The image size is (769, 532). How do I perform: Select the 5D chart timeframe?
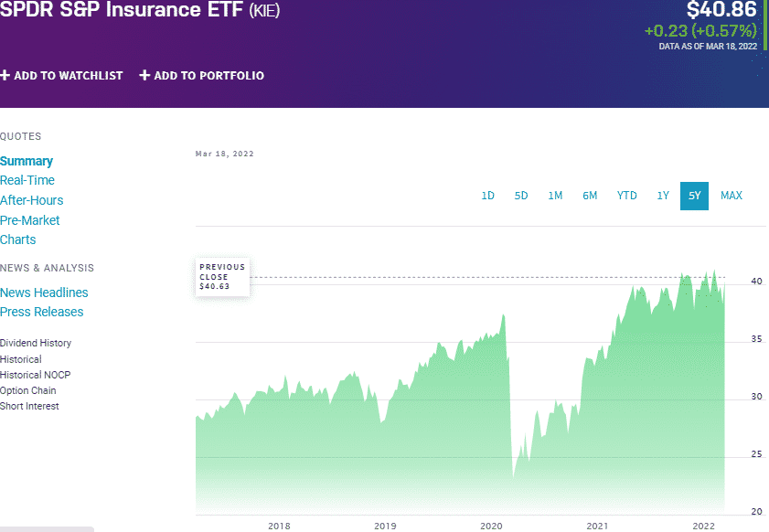pyautogui.click(x=521, y=195)
